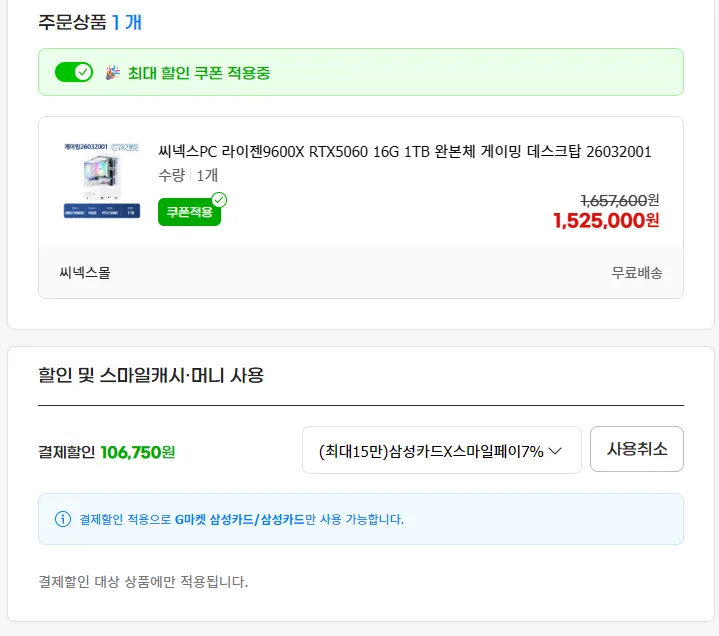Click the chevron arrow in payment discount dropdown

[x=555, y=451]
